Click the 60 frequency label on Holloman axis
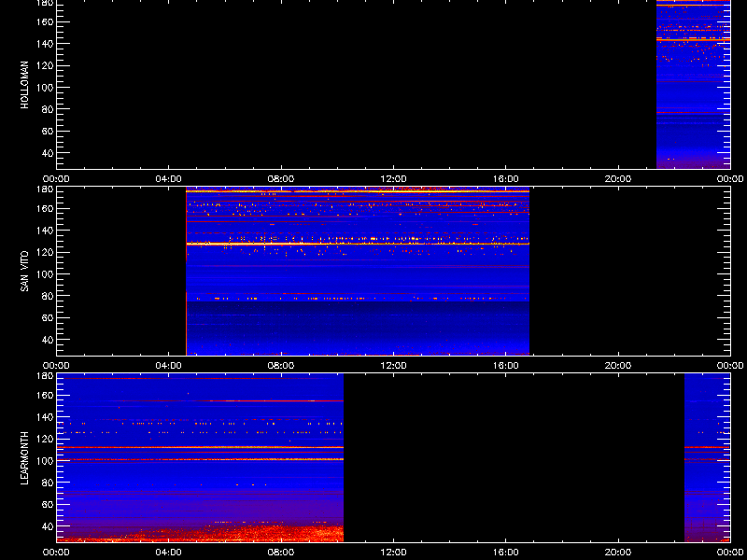Screen dimensions: 747x560 tap(49, 131)
